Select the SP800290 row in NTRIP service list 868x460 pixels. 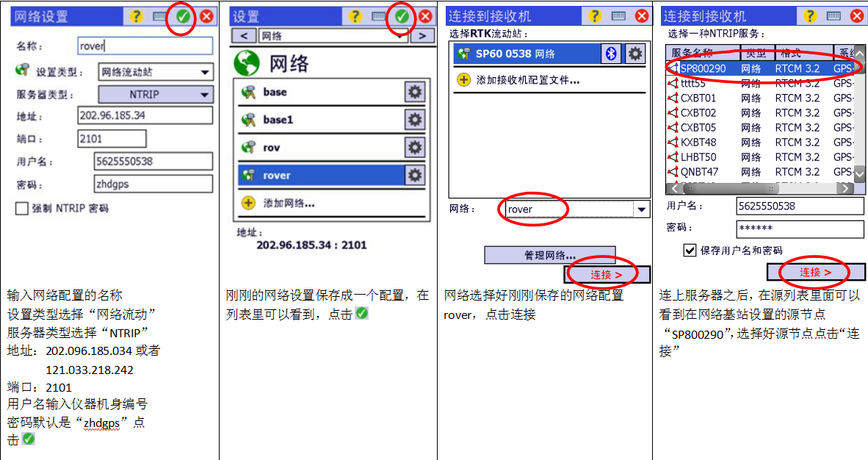click(761, 69)
